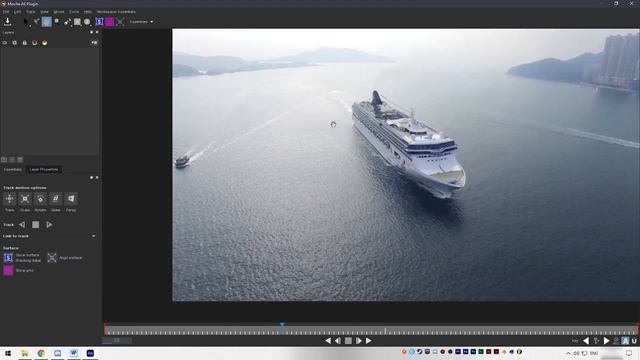
Task: Track forwards with the right triangle
Action: 49,224
